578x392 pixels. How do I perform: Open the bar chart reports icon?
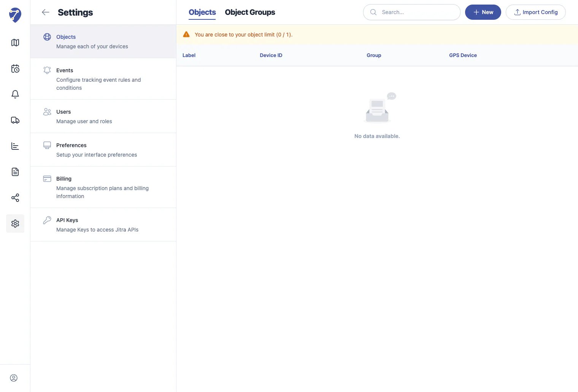pyautogui.click(x=15, y=146)
